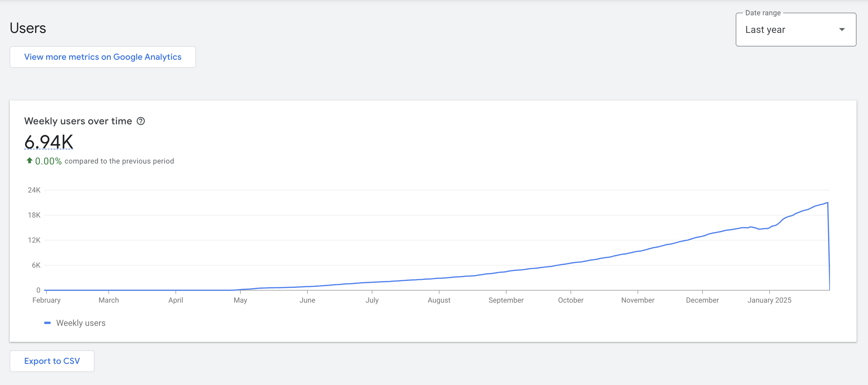Click the September x-axis label
Viewport: 868px width, 385px height.
coord(506,300)
